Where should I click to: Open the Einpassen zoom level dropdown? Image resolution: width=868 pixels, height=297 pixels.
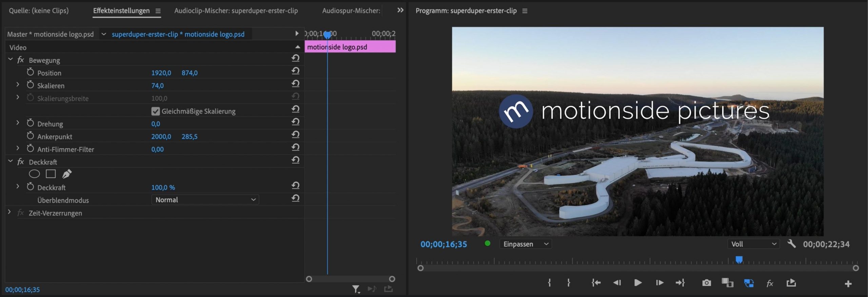tap(525, 244)
